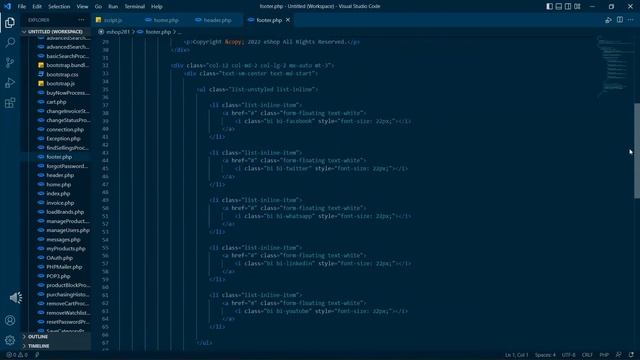
Task: Click footer.php in the breadcrumb
Action: pyautogui.click(x=158, y=32)
